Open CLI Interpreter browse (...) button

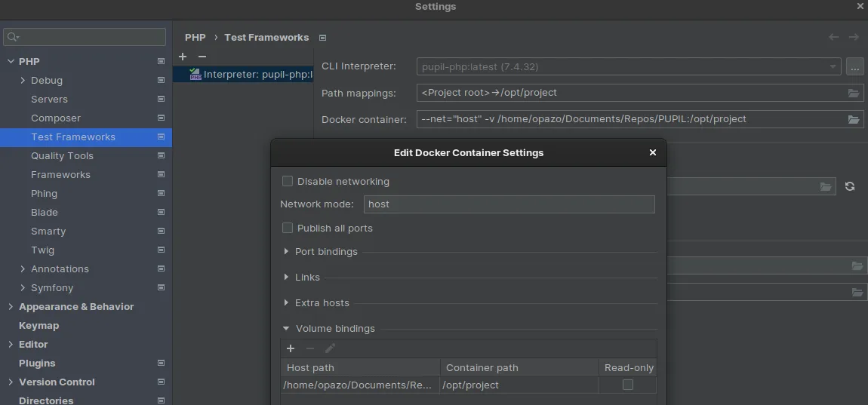point(854,67)
